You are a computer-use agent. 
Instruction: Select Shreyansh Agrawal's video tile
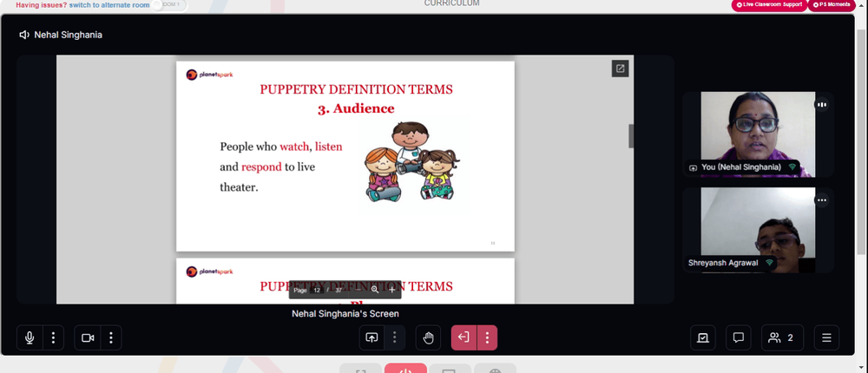758,230
